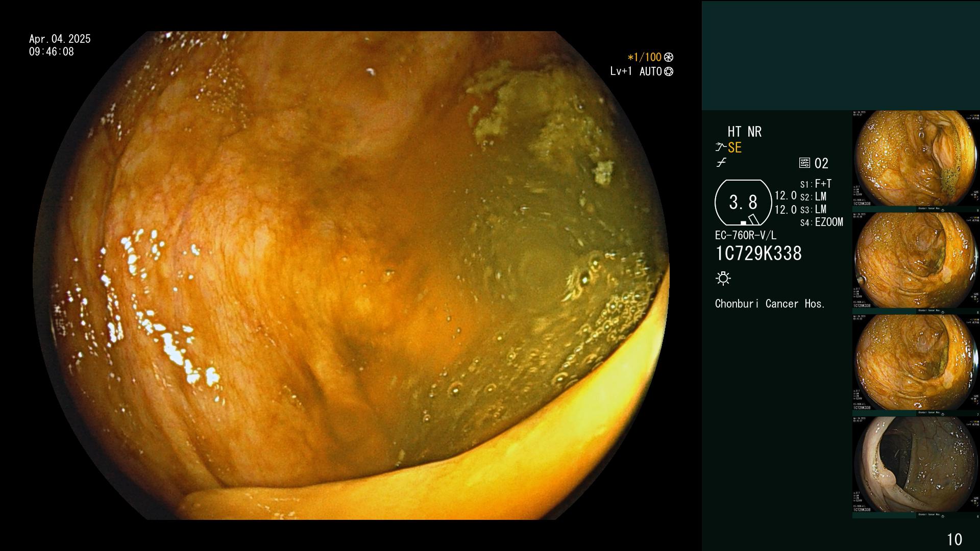Click the AUTO text next to Lv+1
The width and height of the screenshot is (980, 551).
tap(650, 71)
